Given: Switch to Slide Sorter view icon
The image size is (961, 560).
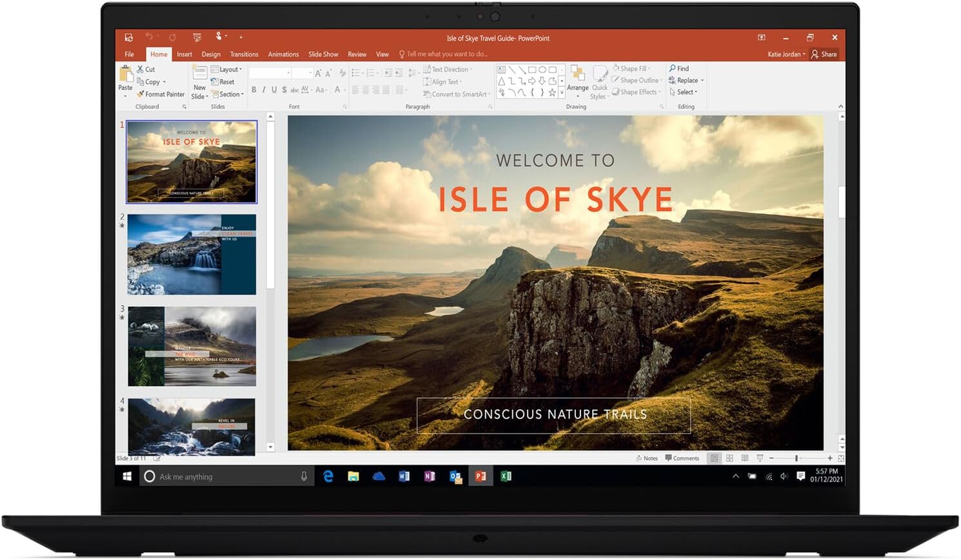Looking at the screenshot, I should tap(729, 458).
